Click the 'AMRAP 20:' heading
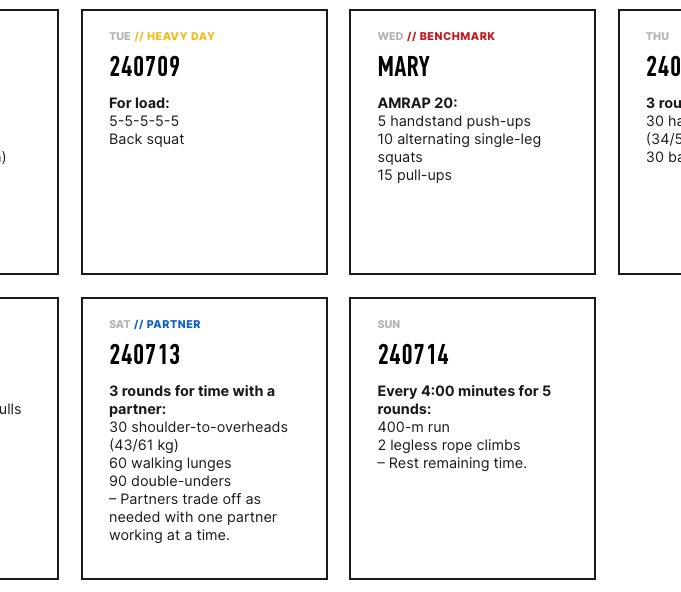 (417, 103)
